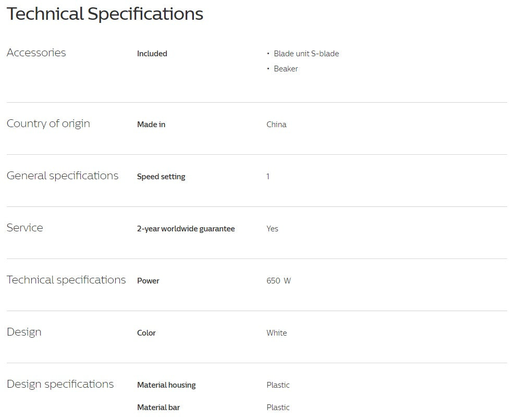Screen dimensions: 515x420
Task: Click the General specifications heading
Action: 63,176
